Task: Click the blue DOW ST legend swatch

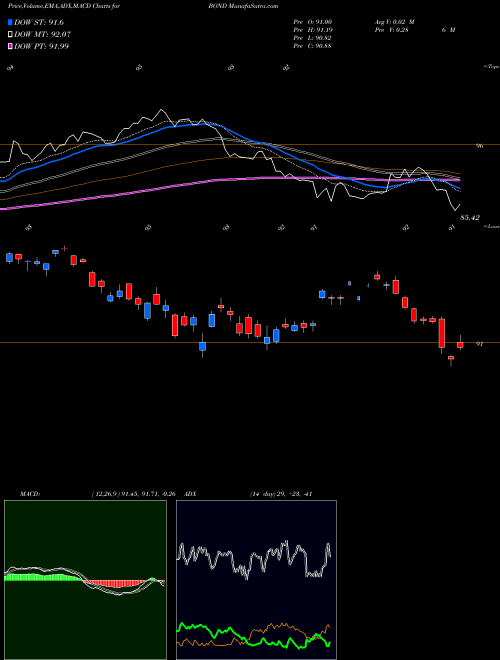Action: (11, 22)
